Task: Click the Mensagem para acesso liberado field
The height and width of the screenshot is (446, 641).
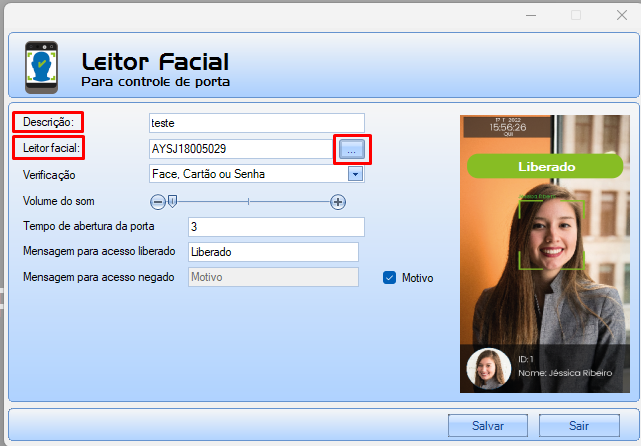Action: tap(273, 252)
